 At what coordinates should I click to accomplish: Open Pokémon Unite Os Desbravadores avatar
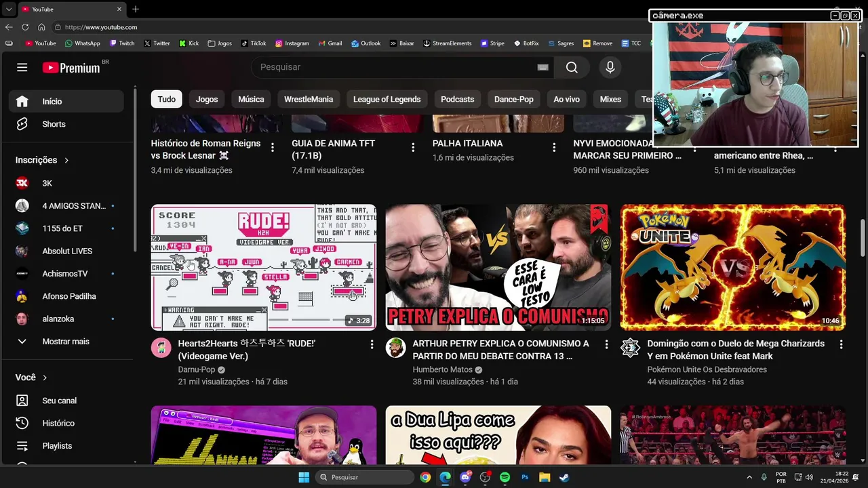click(631, 348)
